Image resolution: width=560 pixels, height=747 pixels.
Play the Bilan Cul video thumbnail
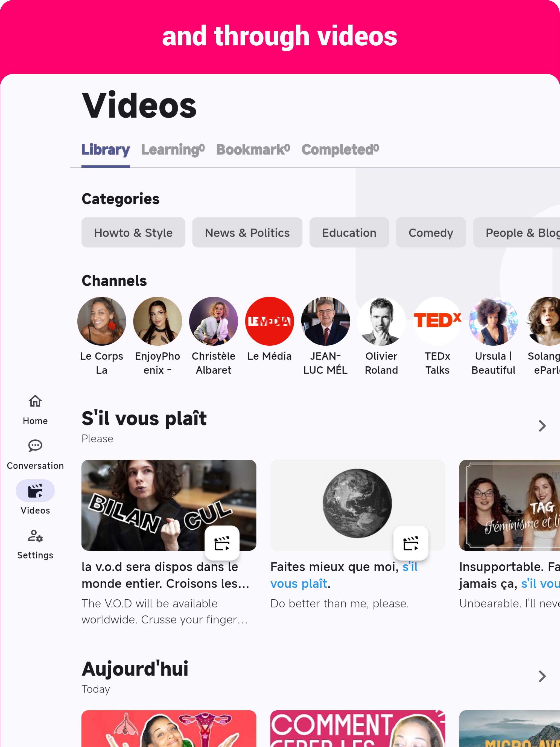tap(169, 505)
